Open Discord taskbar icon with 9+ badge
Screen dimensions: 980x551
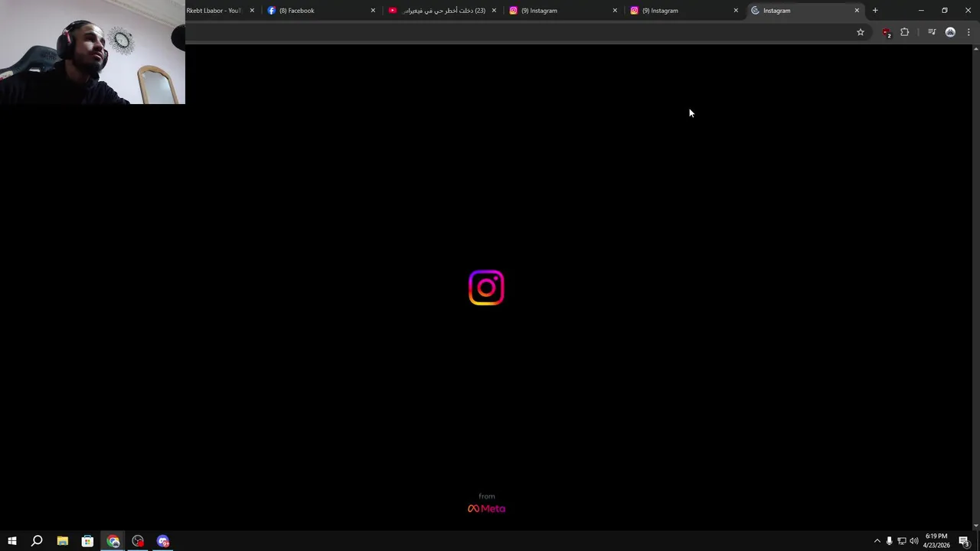163,541
